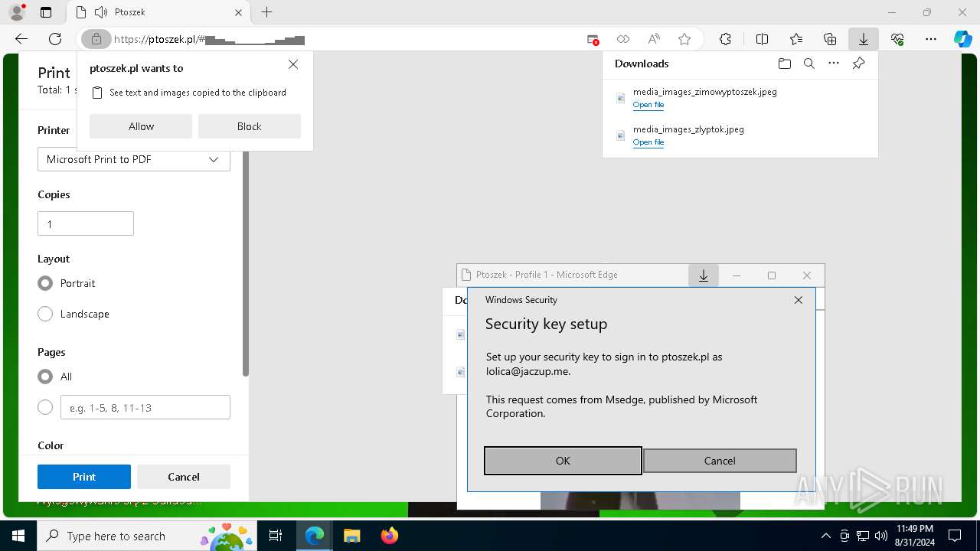This screenshot has width=980, height=551.
Task: Open the tab actions menu icon
Action: coord(46,12)
